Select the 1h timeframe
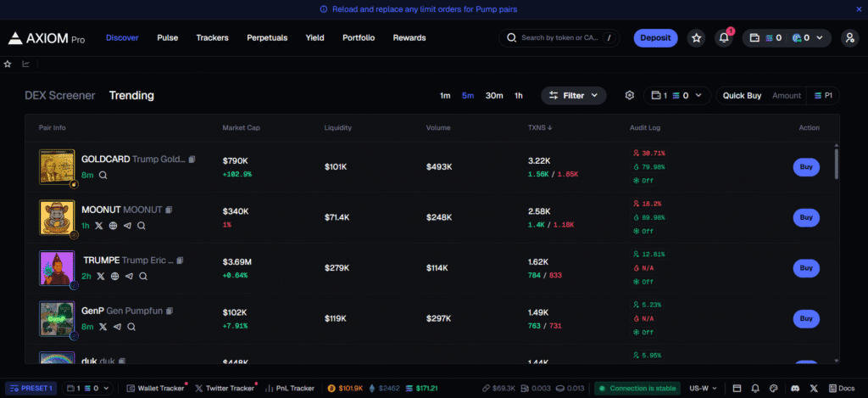 point(518,95)
